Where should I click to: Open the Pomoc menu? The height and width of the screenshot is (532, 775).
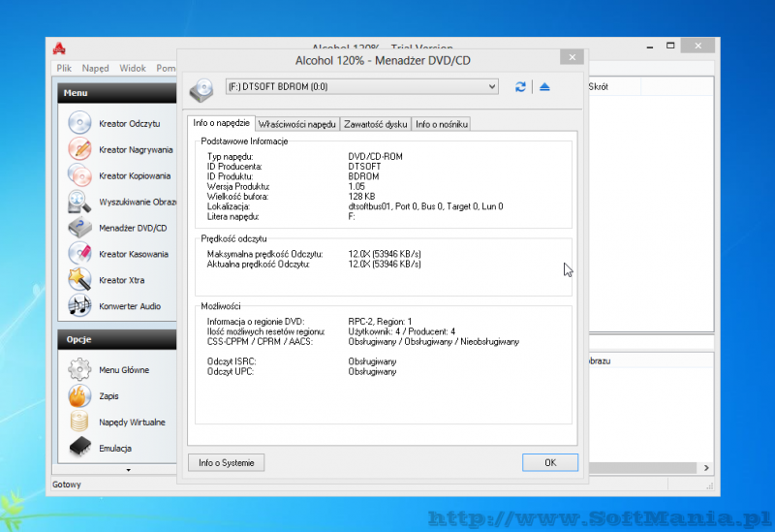pos(166,68)
